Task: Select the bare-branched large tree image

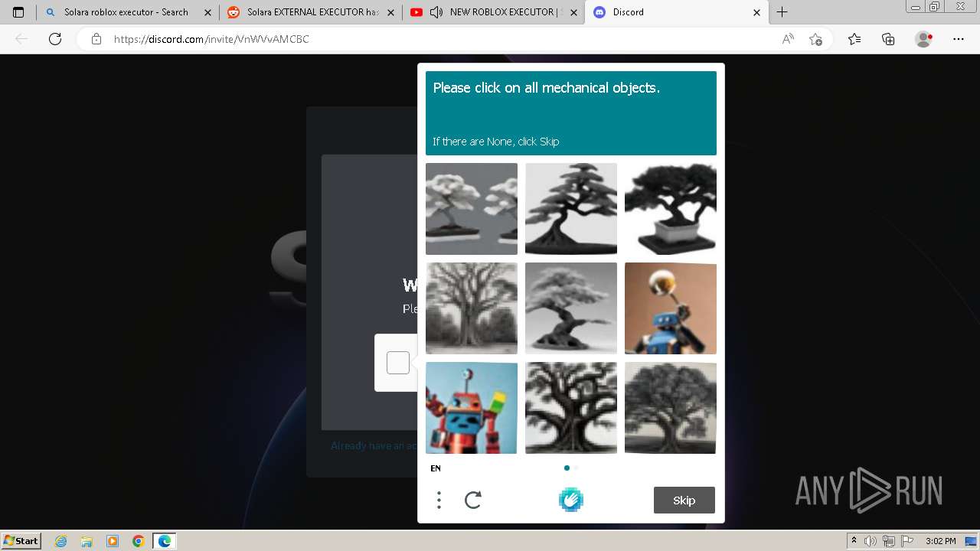Action: pos(472,308)
